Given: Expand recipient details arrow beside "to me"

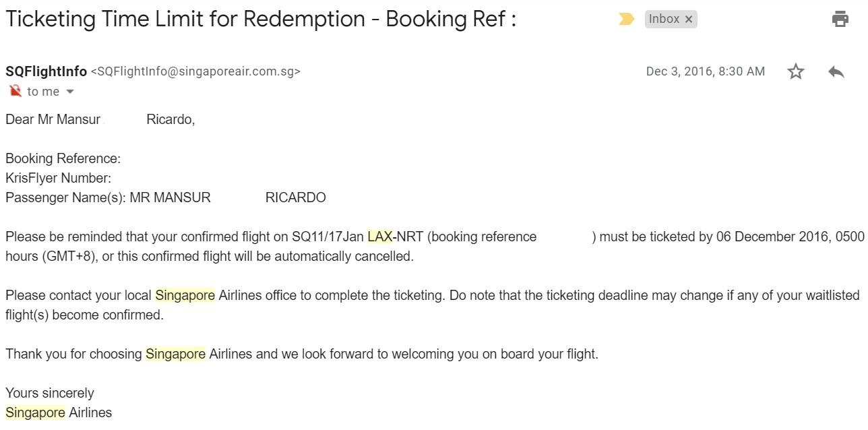Looking at the screenshot, I should click(69, 92).
